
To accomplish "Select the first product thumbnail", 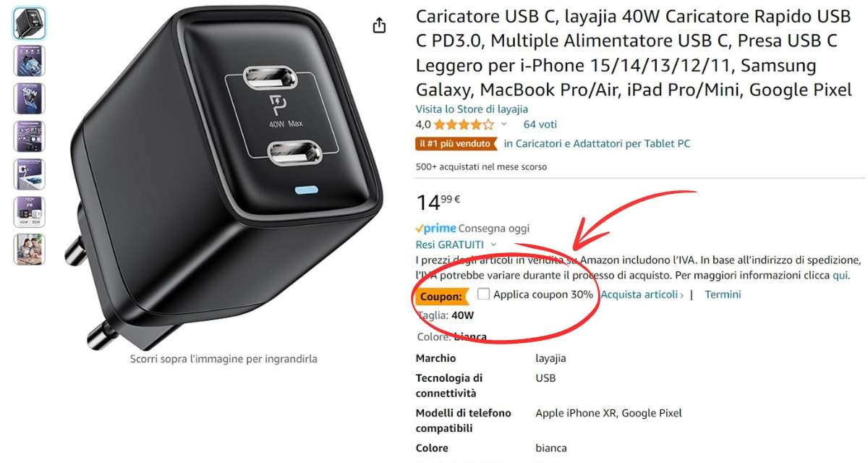I will [30, 23].
